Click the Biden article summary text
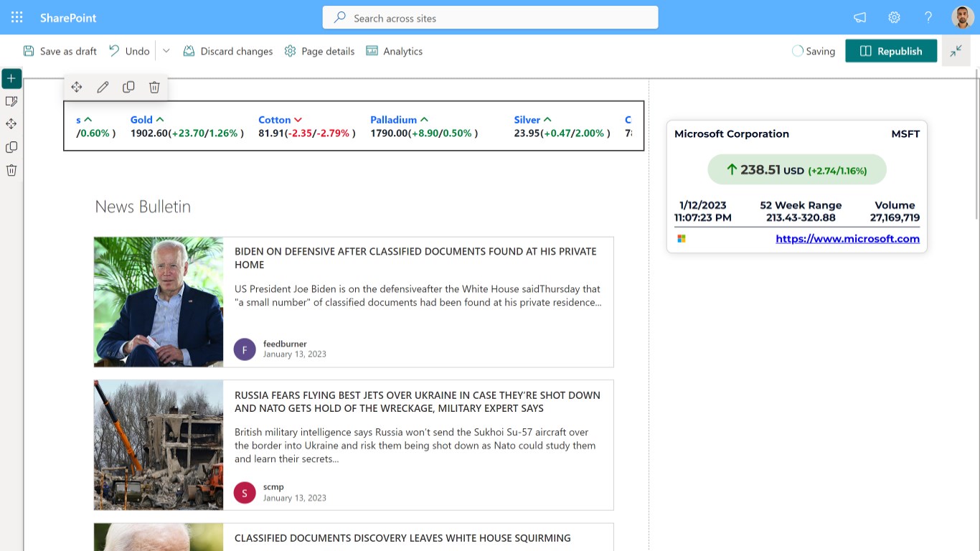This screenshot has height=551, width=980. coord(418,296)
